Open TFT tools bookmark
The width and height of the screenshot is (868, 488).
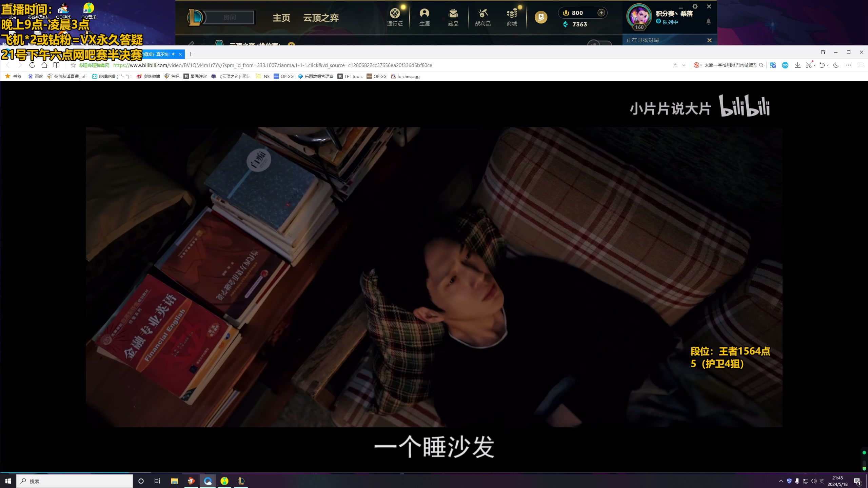pos(350,76)
